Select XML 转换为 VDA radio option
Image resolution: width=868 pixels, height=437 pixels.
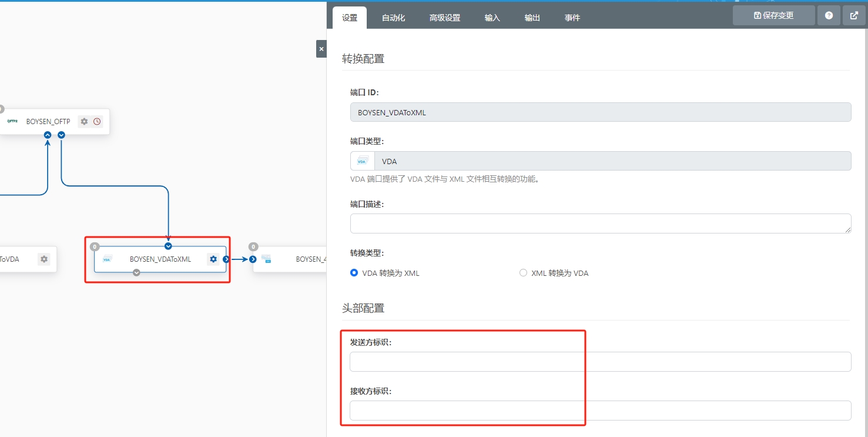523,273
